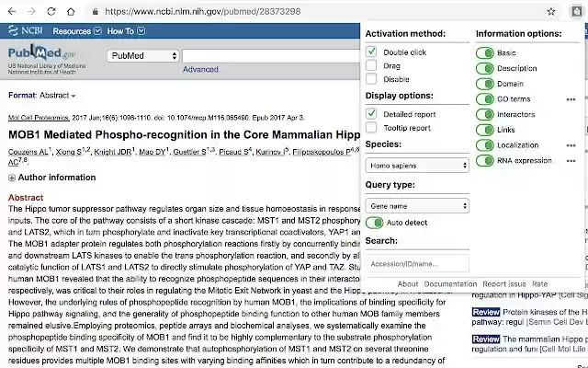Toggle the Links switch
This screenshot has height=368, width=588.
click(x=485, y=130)
